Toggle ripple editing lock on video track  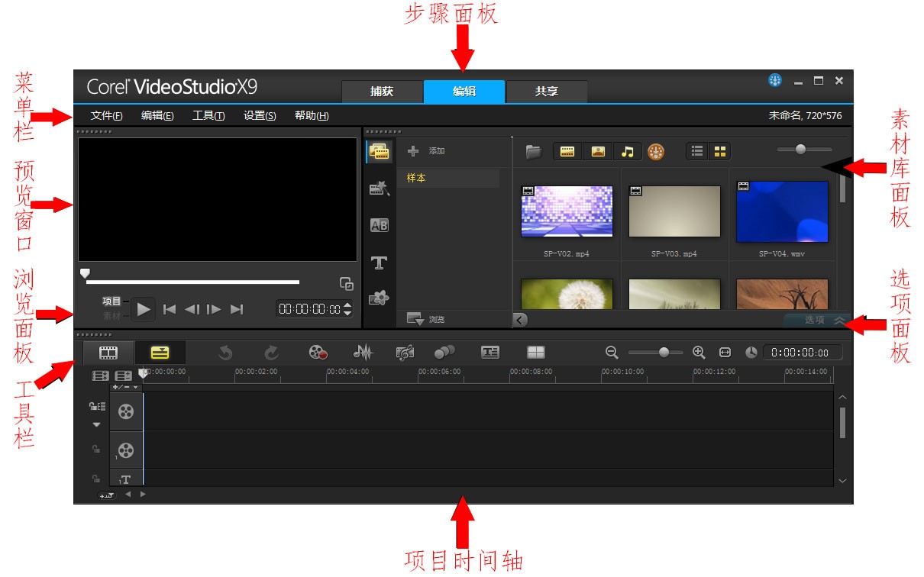[x=97, y=406]
